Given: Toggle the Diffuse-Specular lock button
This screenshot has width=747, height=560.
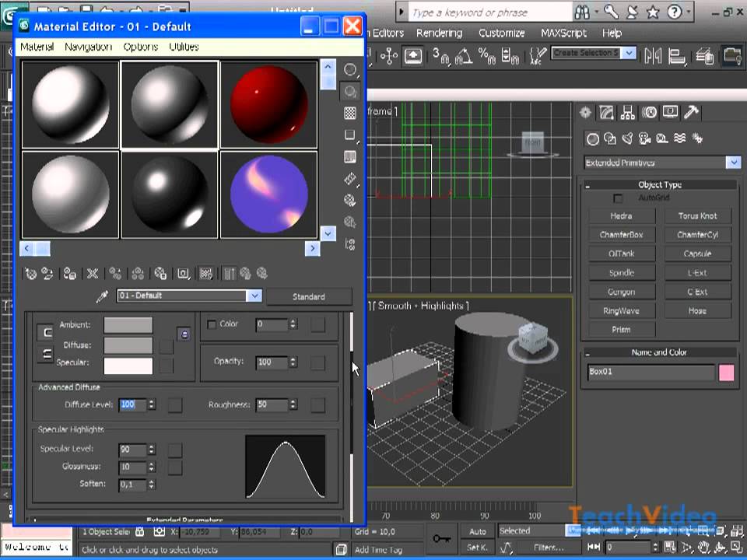Looking at the screenshot, I should (47, 354).
